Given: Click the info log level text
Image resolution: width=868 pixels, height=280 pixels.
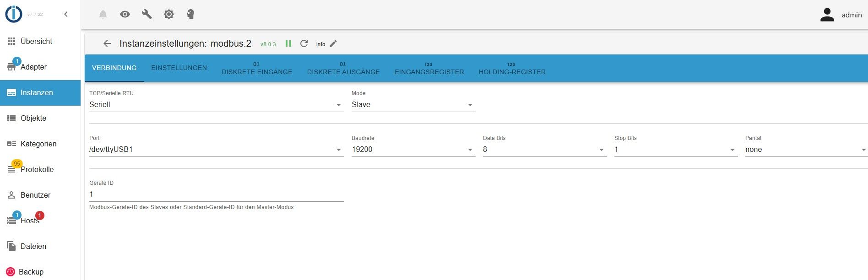Looking at the screenshot, I should 320,44.
